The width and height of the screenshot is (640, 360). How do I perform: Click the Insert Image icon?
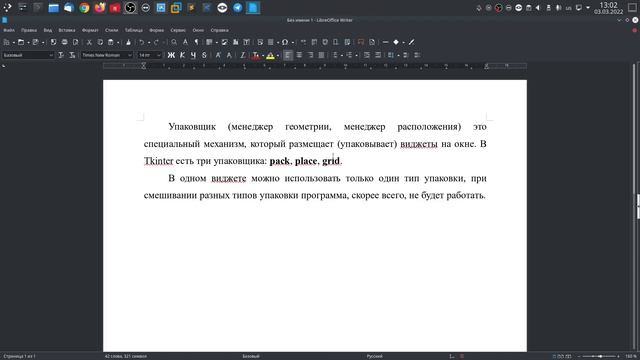point(224,42)
